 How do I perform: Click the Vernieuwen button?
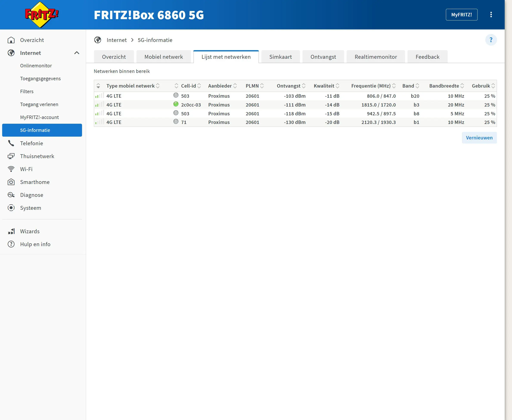[479, 137]
